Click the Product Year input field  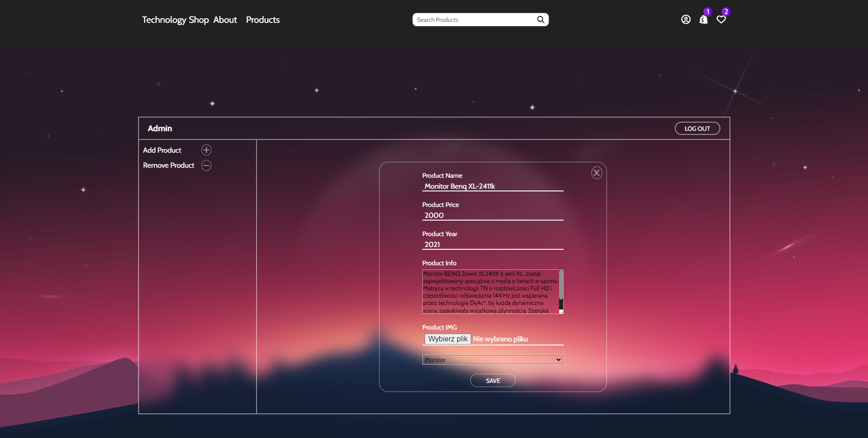[x=493, y=244]
